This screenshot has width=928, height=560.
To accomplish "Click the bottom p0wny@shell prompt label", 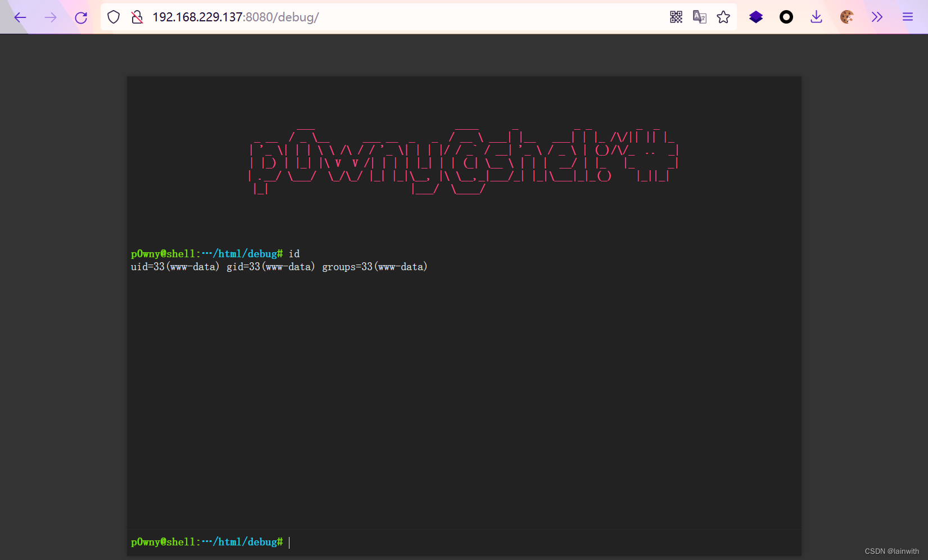I will coord(207,543).
